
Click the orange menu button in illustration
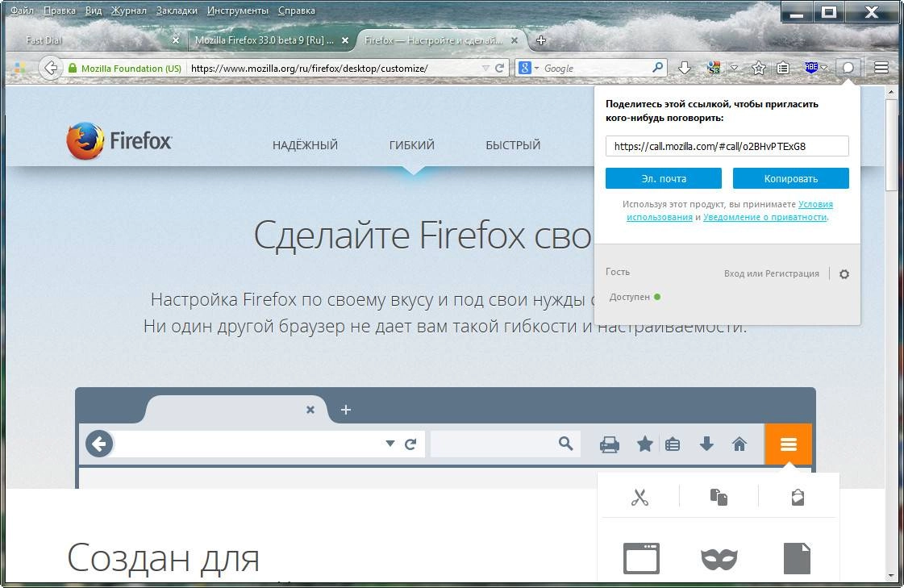coord(788,444)
